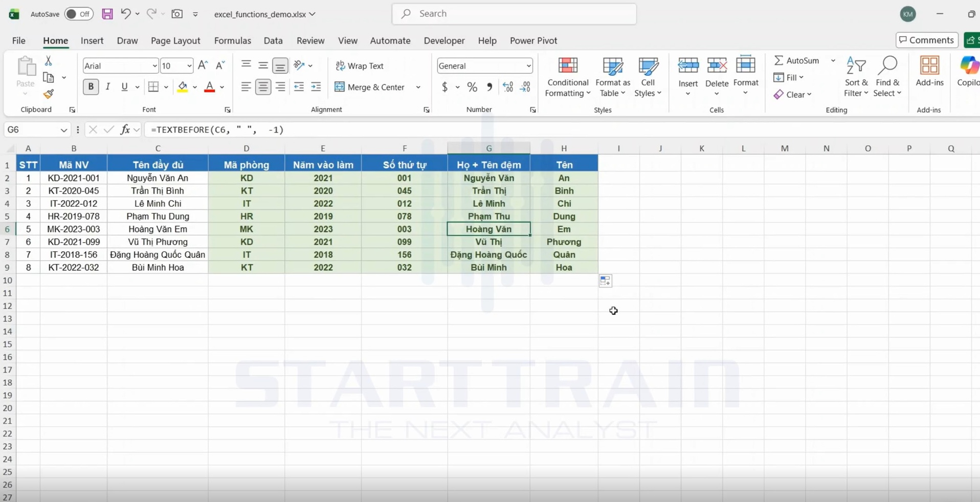Expand Merge & Center dropdown arrow
This screenshot has width=980, height=502.
pyautogui.click(x=418, y=87)
